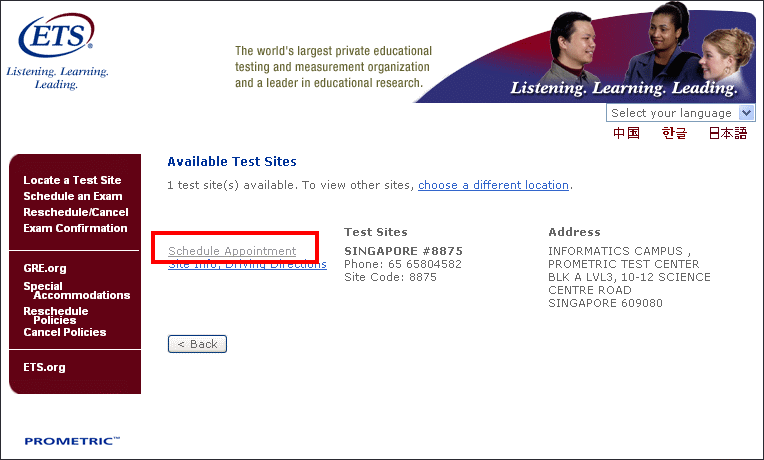Open Site Info, Driving Directions link

[x=247, y=265]
